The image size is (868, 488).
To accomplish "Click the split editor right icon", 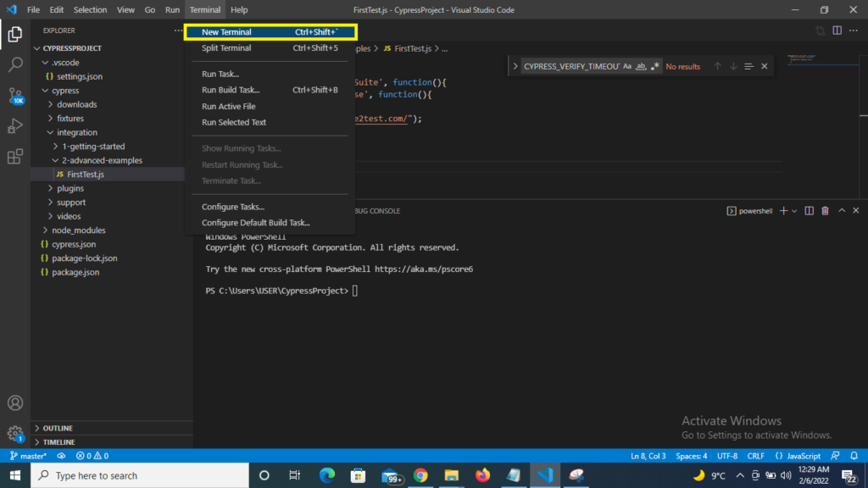I will [x=837, y=30].
